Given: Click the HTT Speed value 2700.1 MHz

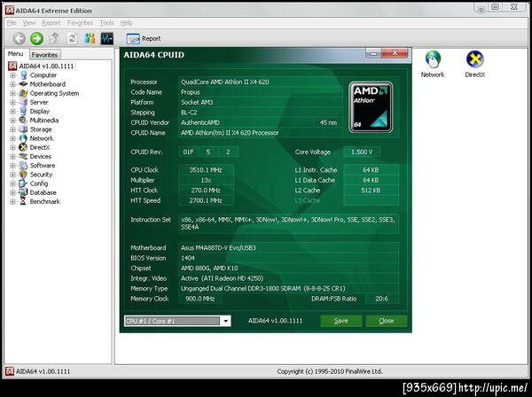Looking at the screenshot, I should tap(206, 200).
